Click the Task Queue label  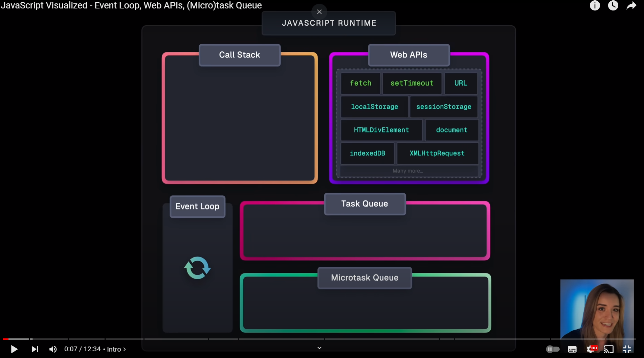coord(365,204)
